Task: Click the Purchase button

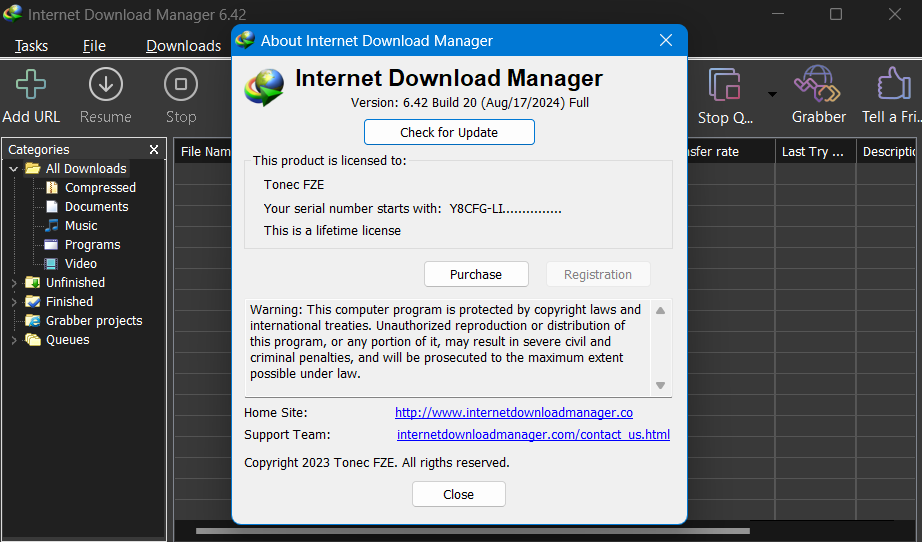Action: (x=476, y=275)
